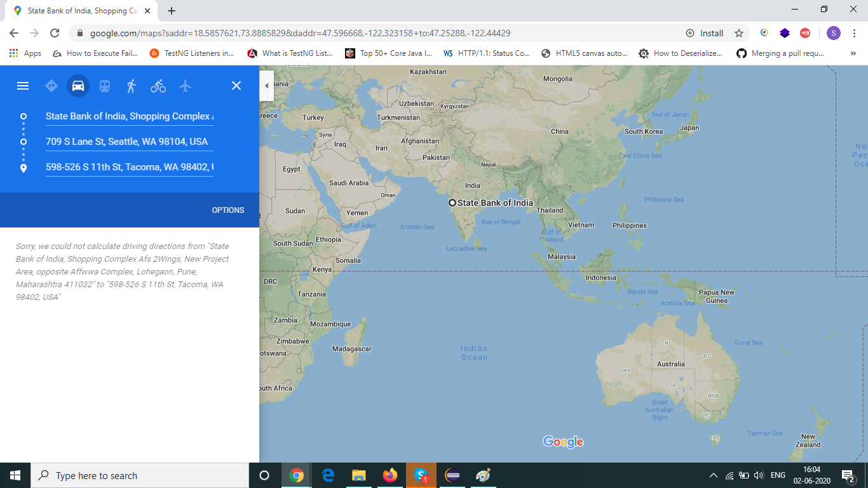Close the directions panel
Image resolution: width=868 pixels, height=488 pixels.
236,86
